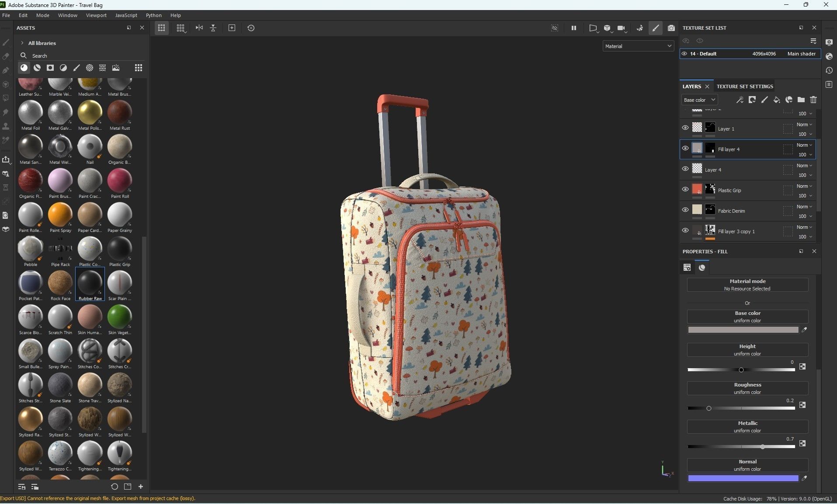
Task: Open the Base color channel dropdown
Action: tap(699, 100)
